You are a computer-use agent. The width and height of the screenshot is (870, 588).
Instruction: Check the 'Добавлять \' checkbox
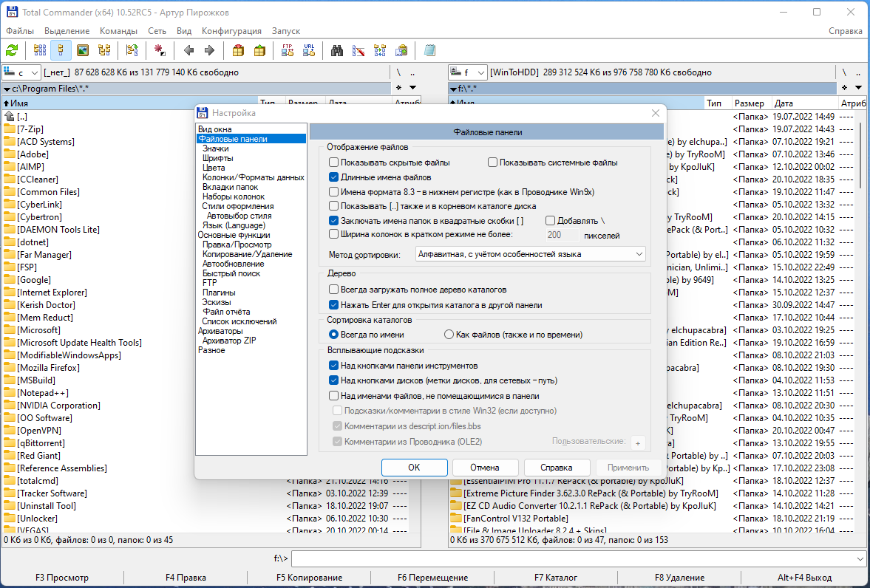coord(551,221)
